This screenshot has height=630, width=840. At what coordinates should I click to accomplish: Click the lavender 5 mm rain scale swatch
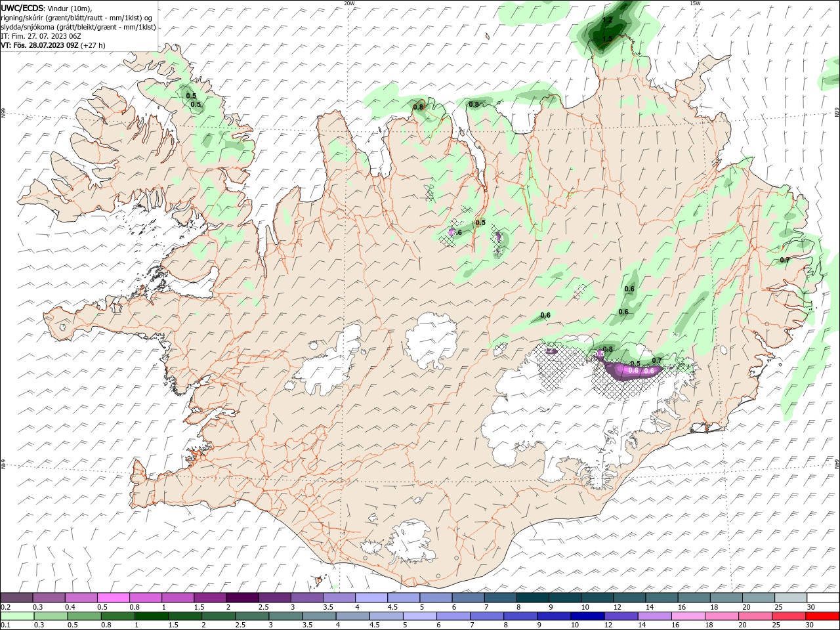coord(420,616)
